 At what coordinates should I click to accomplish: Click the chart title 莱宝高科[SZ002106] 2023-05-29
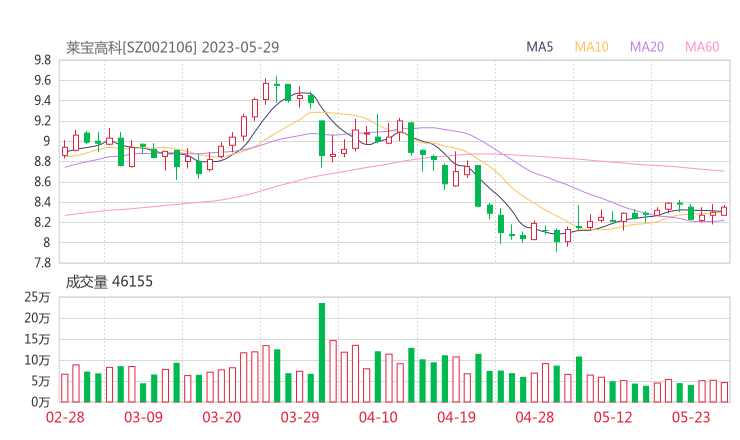173,47
